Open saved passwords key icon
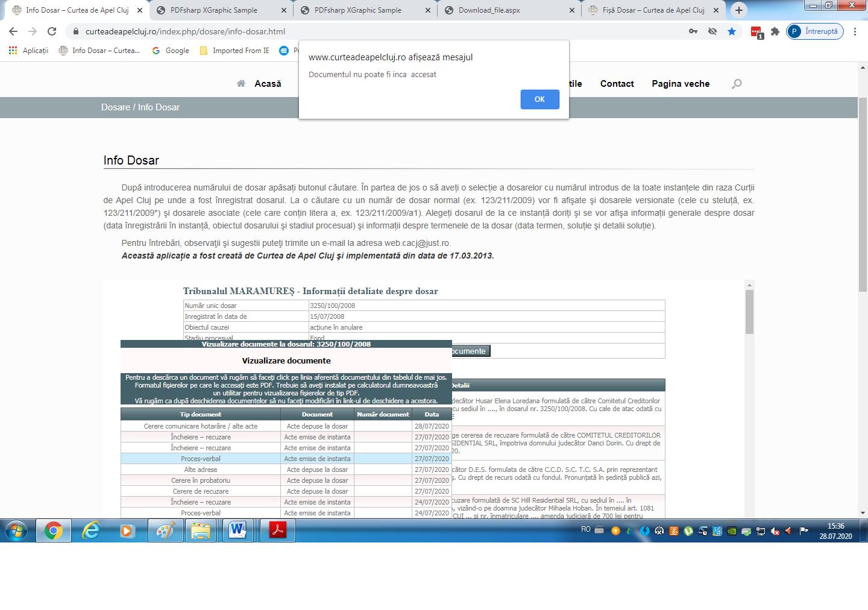Viewport: 868px width, 610px height. click(693, 31)
